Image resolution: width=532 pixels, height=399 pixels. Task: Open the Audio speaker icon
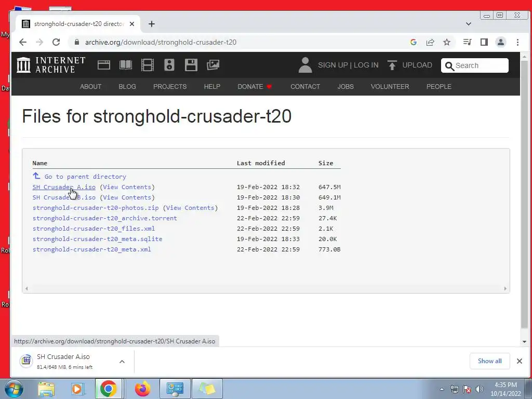tap(169, 65)
